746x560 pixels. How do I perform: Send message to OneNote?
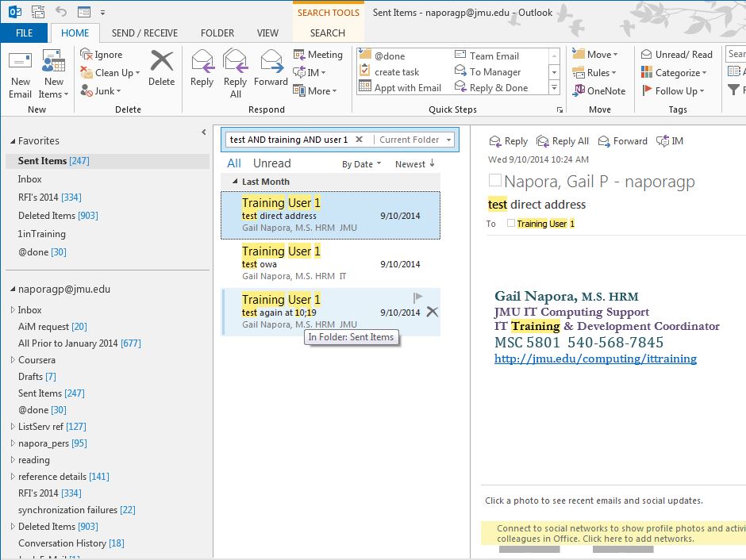pyautogui.click(x=598, y=90)
